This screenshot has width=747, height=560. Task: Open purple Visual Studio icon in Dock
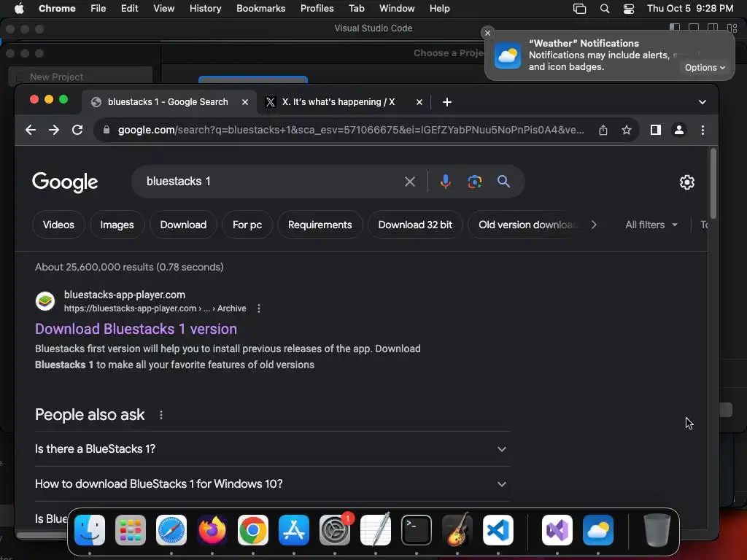557,530
